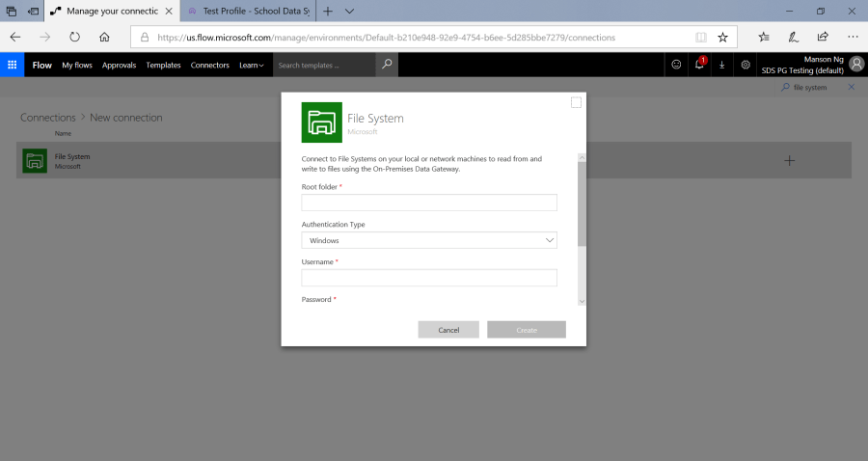Open the Connectors page

(x=210, y=65)
